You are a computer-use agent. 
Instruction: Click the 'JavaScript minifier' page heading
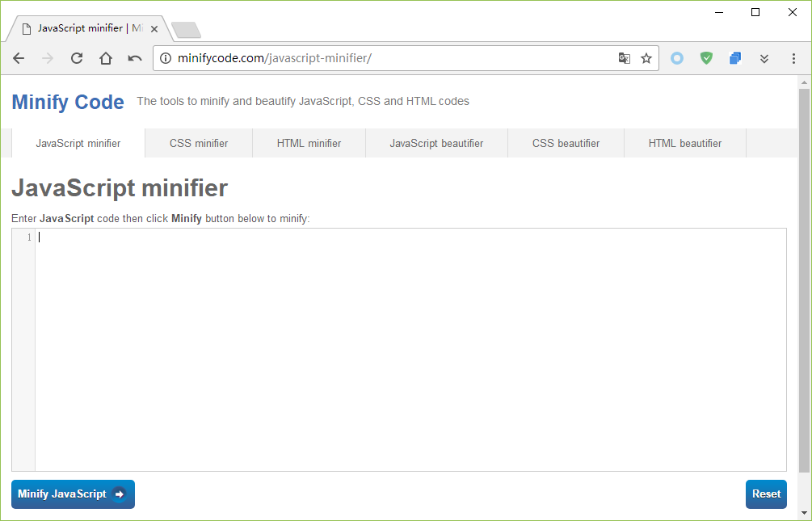(120, 188)
